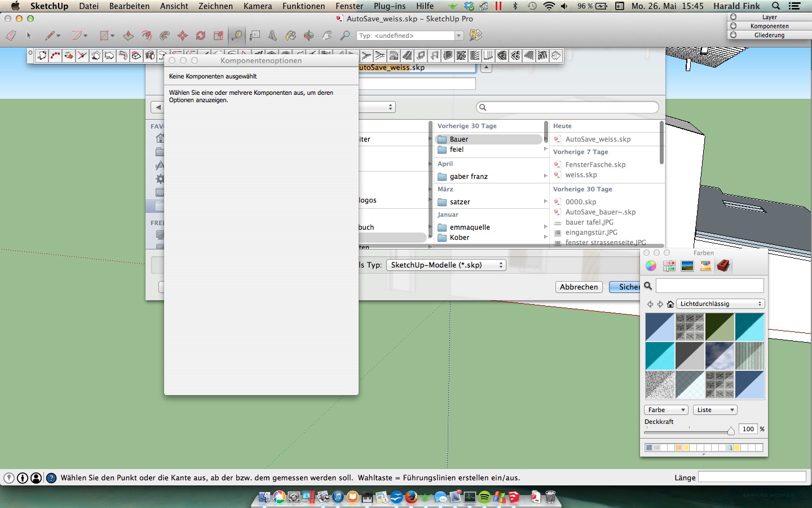Open the Kamera menu
This screenshot has height=508, width=812.
coord(258,6)
